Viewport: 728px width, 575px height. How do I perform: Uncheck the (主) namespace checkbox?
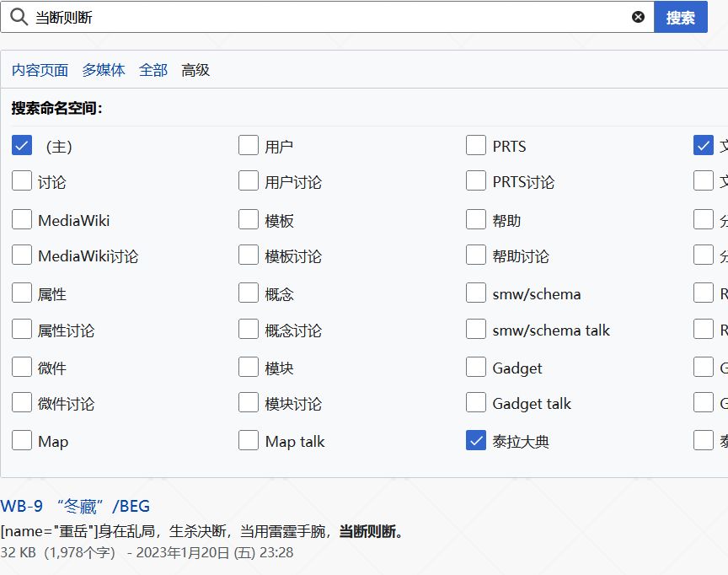click(x=21, y=145)
